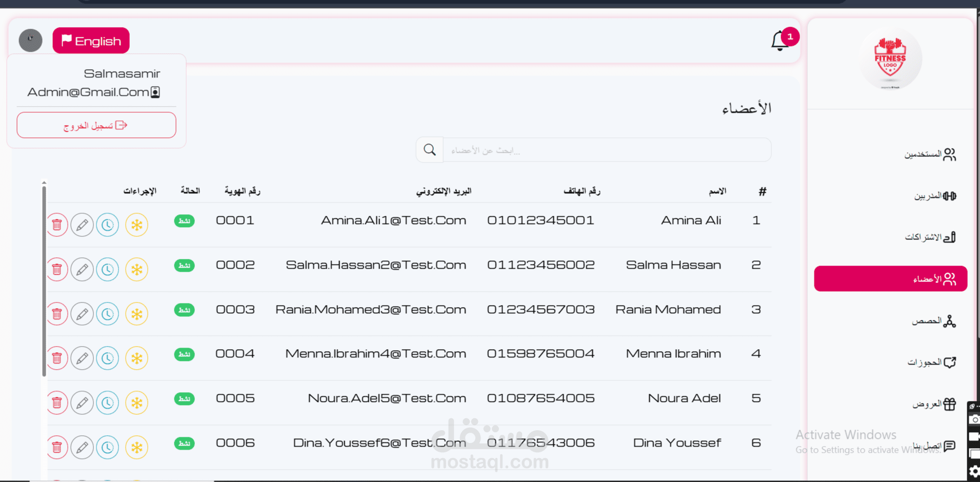Open the المستخدمين (Users) sidebar item
This screenshot has height=482, width=980.
point(930,154)
